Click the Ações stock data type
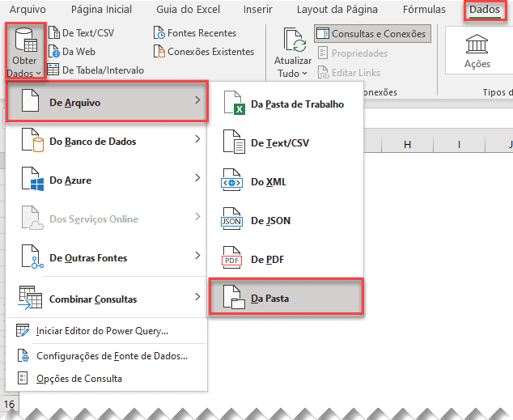 click(477, 51)
